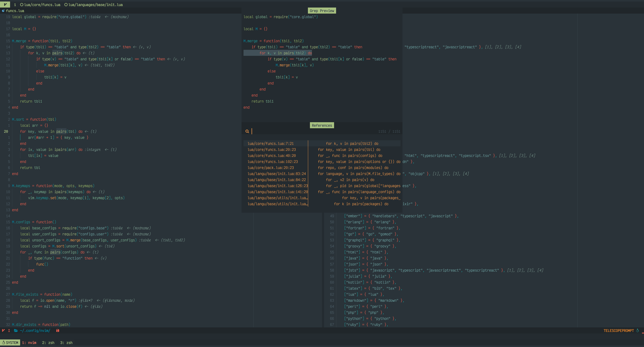Click the Grep Preview title label
This screenshot has height=347, width=644.
(x=322, y=11)
